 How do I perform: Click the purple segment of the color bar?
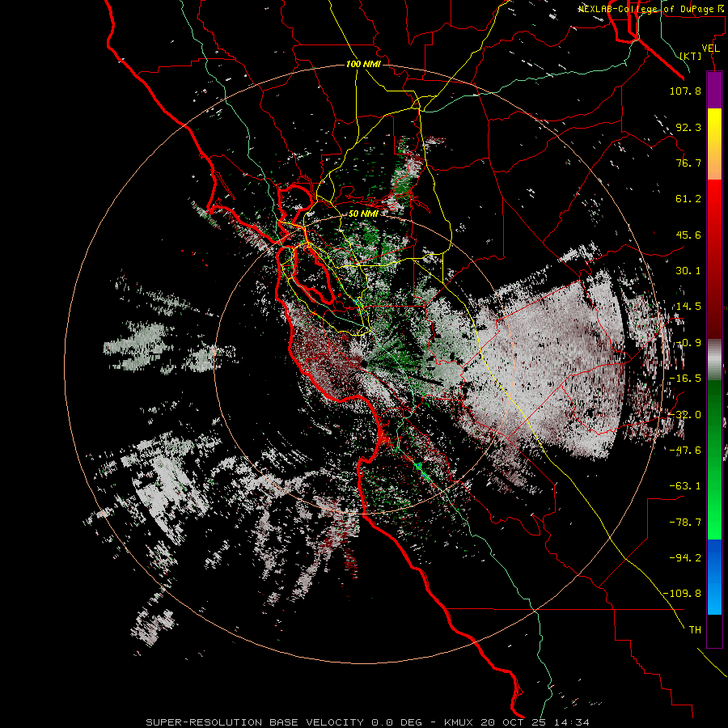pyautogui.click(x=714, y=90)
